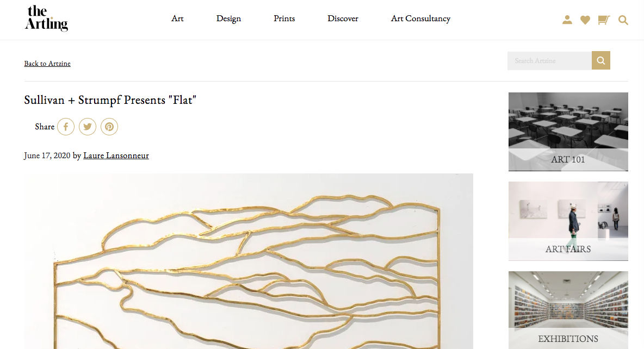Share article on Pinterest
Image resolution: width=644 pixels, height=349 pixels.
[x=109, y=127]
